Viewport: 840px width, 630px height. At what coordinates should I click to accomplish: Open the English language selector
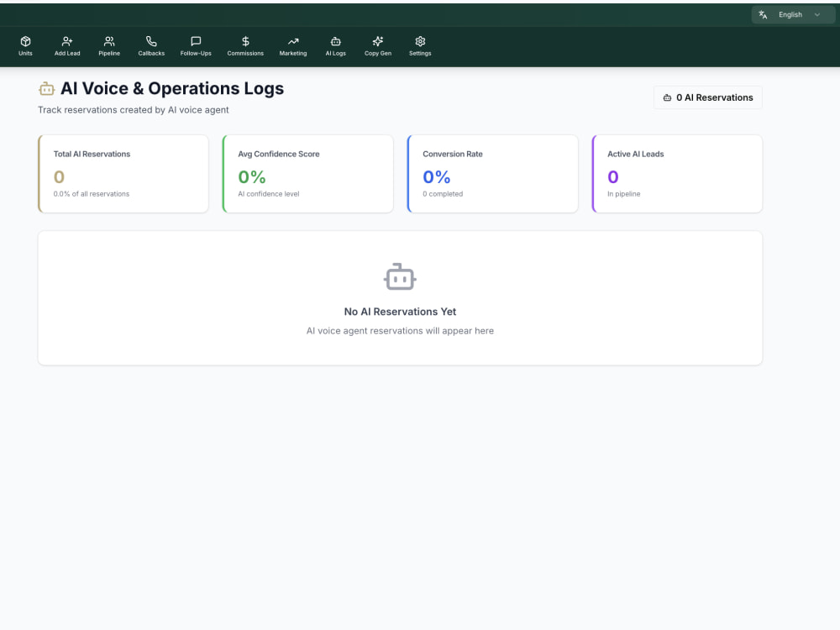793,15
